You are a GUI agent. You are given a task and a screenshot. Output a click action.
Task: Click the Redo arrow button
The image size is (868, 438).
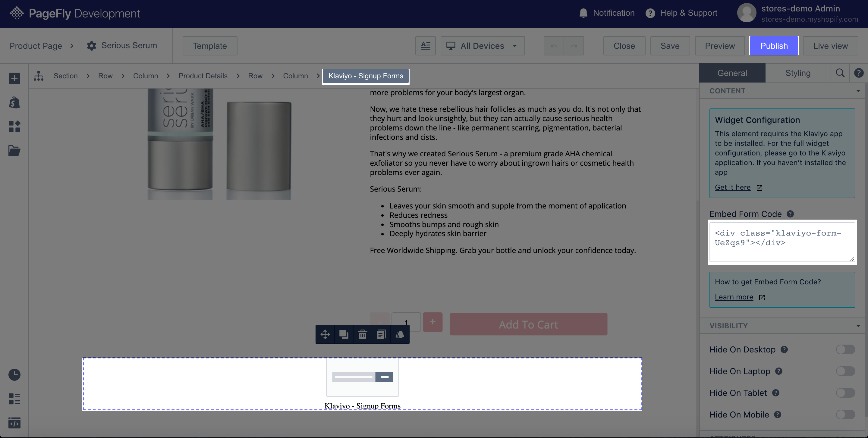point(574,46)
